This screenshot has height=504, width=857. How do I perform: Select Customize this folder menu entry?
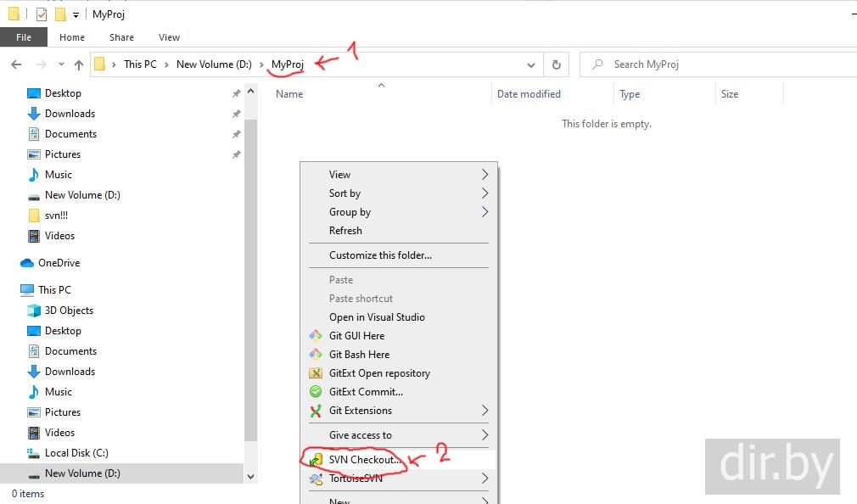coord(380,255)
